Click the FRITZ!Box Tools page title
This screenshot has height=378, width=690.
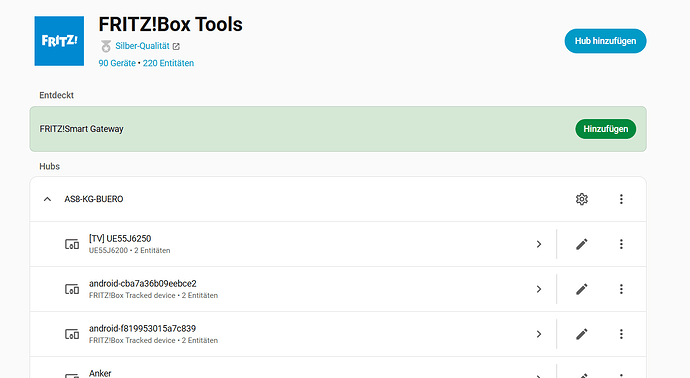(x=170, y=24)
